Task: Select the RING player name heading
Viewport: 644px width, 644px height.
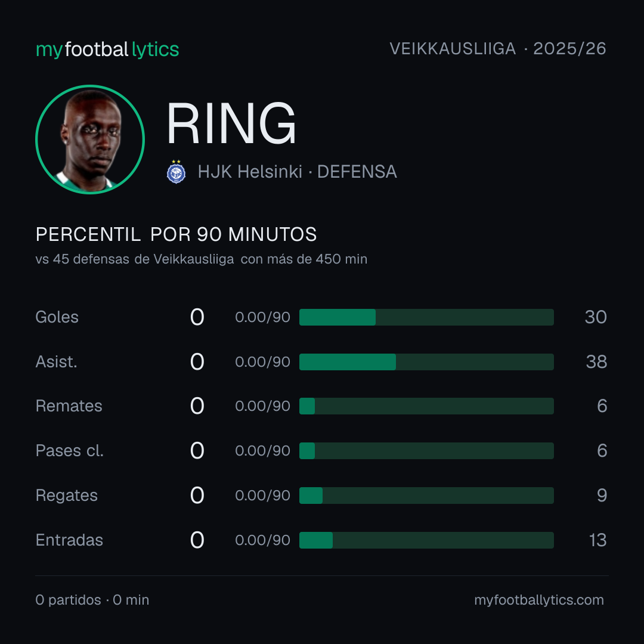Action: point(231,123)
